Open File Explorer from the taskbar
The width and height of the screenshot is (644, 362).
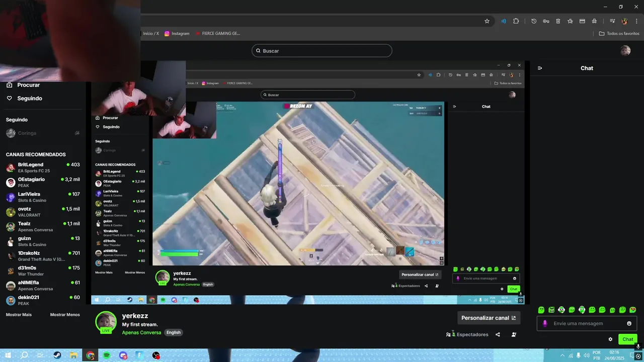click(x=73, y=355)
